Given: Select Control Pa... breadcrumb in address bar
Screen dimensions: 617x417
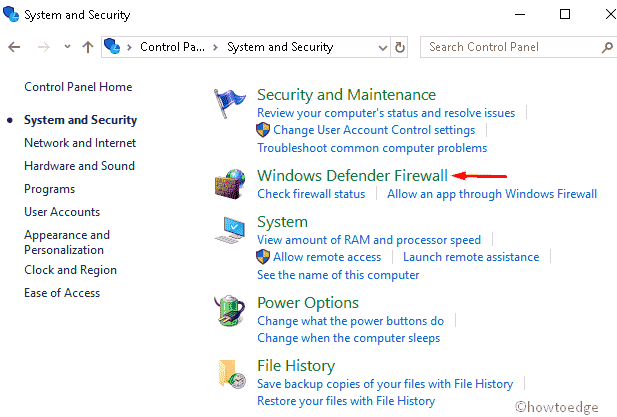Looking at the screenshot, I should (x=172, y=47).
